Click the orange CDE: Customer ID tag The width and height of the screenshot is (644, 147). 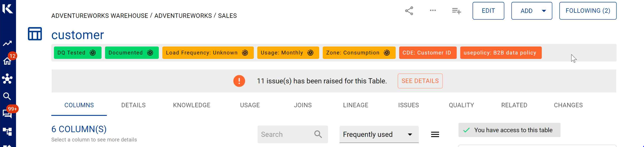click(427, 53)
